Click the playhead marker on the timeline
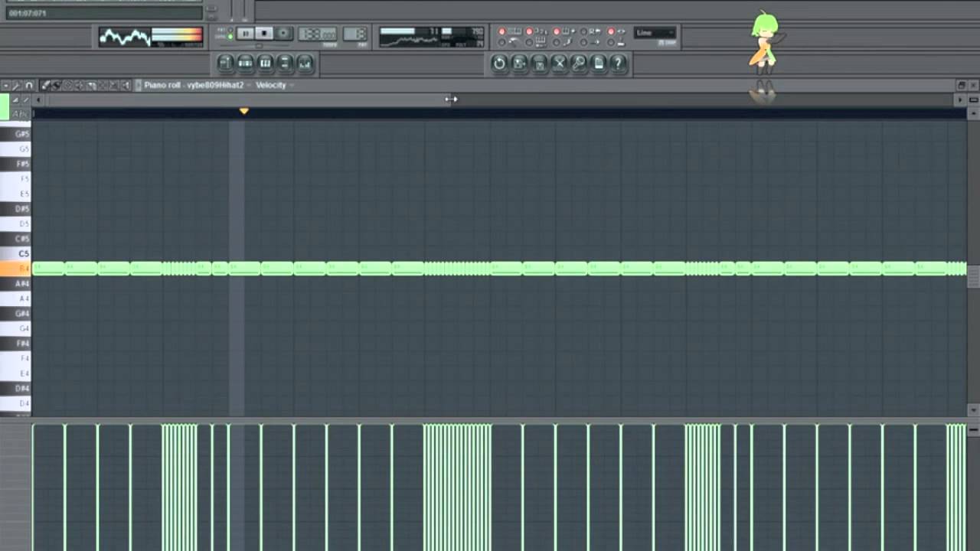 pos(243,112)
